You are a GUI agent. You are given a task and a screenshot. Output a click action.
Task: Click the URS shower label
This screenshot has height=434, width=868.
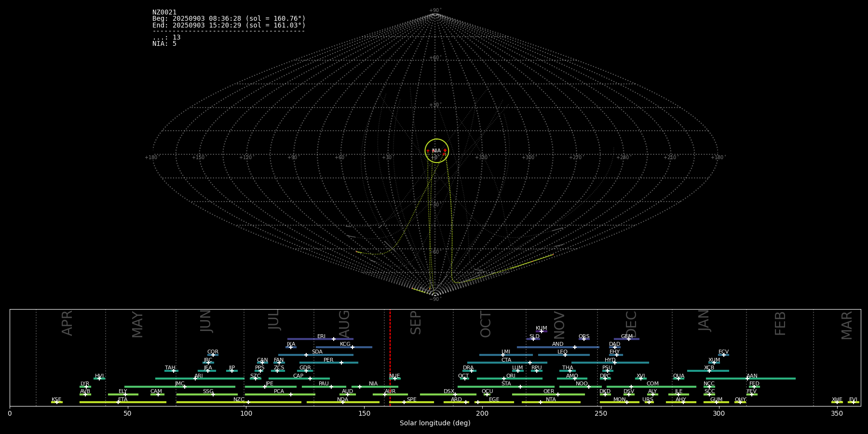pos(648,400)
